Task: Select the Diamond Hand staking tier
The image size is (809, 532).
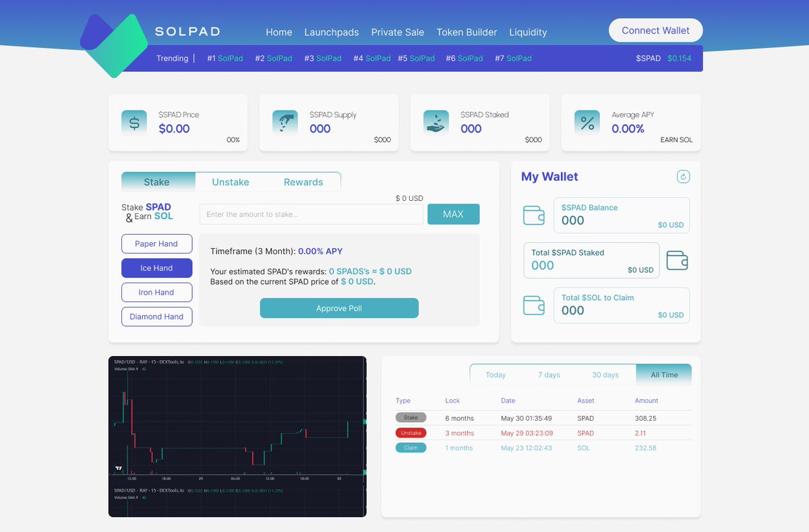Action: point(156,316)
